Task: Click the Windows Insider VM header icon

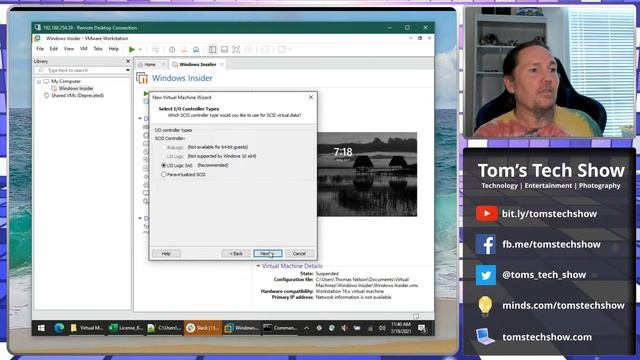Action: (142, 78)
